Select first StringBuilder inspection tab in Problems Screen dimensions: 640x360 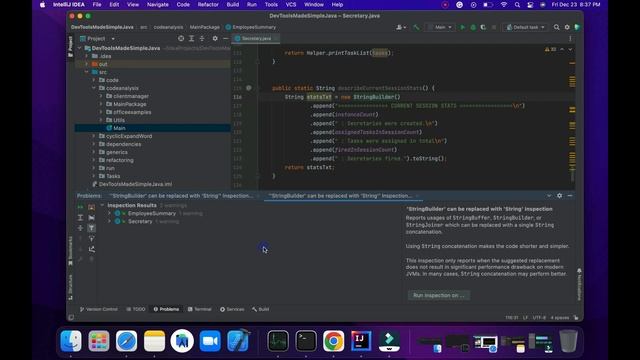[181, 196]
